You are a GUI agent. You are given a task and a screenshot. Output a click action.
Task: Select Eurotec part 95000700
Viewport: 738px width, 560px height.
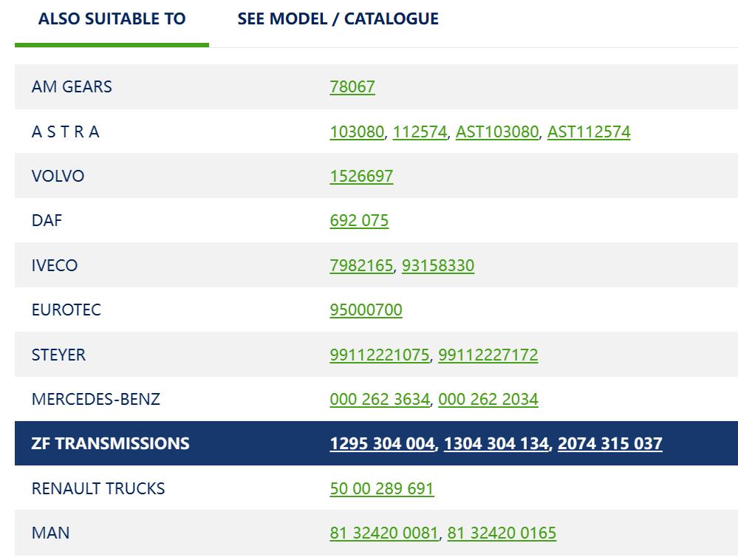click(x=366, y=310)
